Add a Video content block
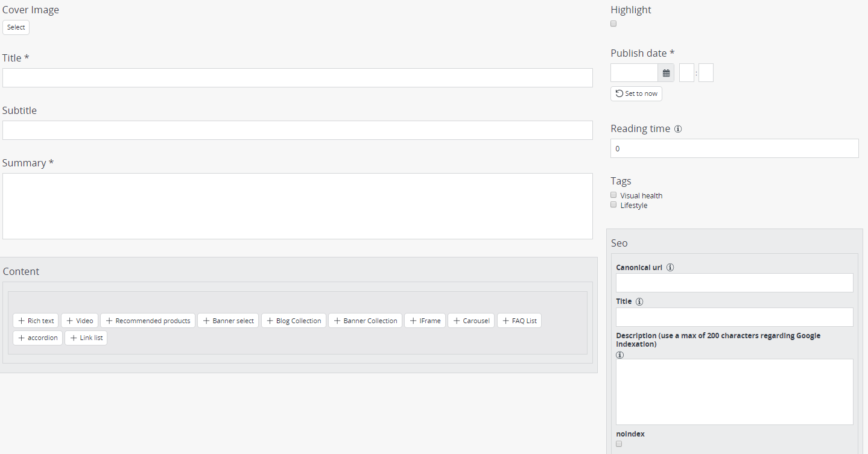 (x=80, y=321)
